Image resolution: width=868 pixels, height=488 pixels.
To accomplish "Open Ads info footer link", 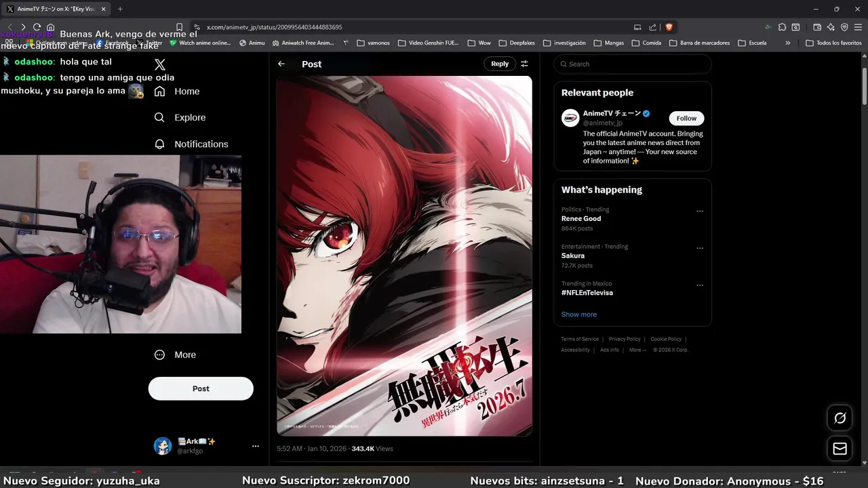I will [x=610, y=350].
